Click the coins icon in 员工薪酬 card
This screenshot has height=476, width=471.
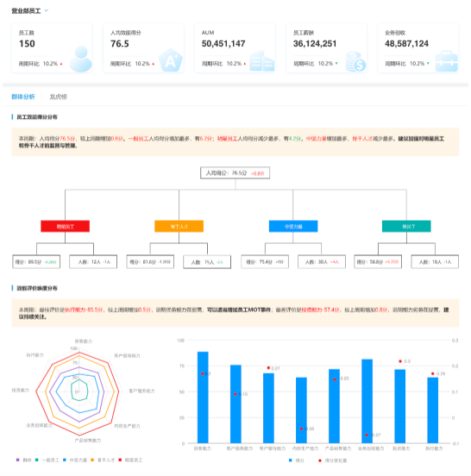point(355,61)
